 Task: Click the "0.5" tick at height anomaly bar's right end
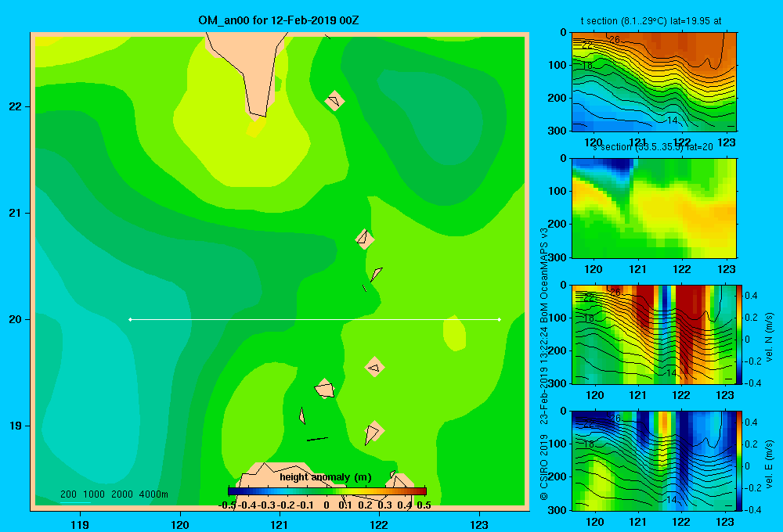pyautogui.click(x=424, y=505)
